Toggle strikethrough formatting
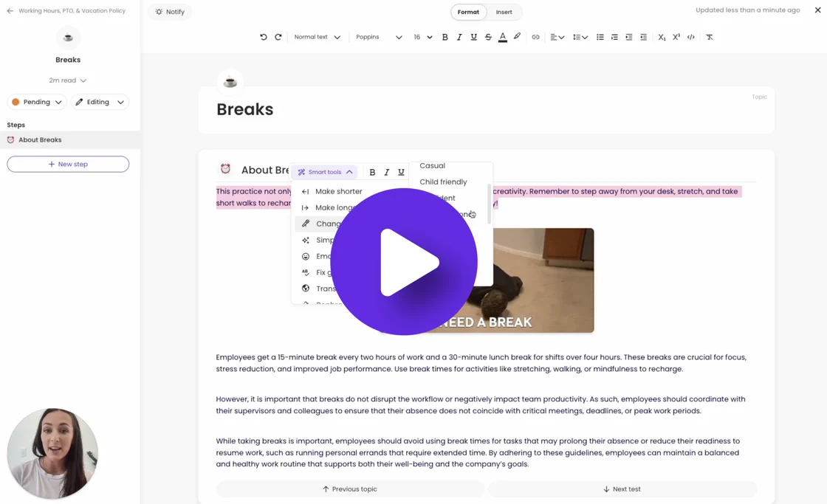The height and width of the screenshot is (504, 827). [x=488, y=37]
